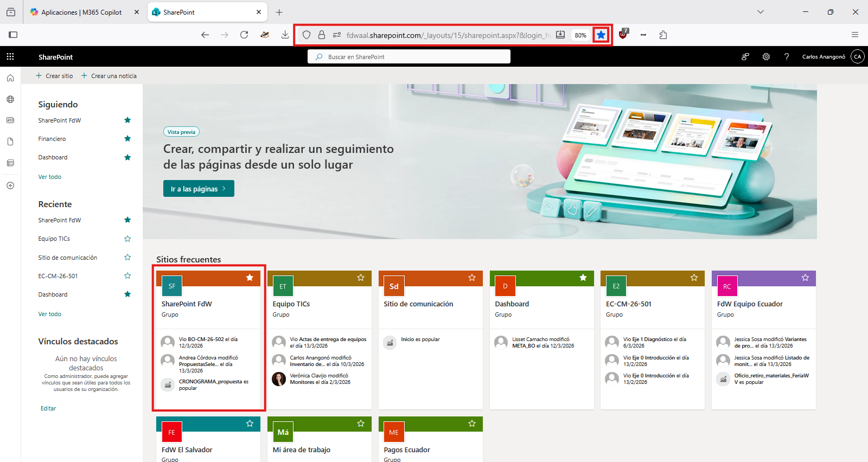Open EC-CM-26-501 site card title
Viewport: 868px width, 462px height.
pos(629,304)
